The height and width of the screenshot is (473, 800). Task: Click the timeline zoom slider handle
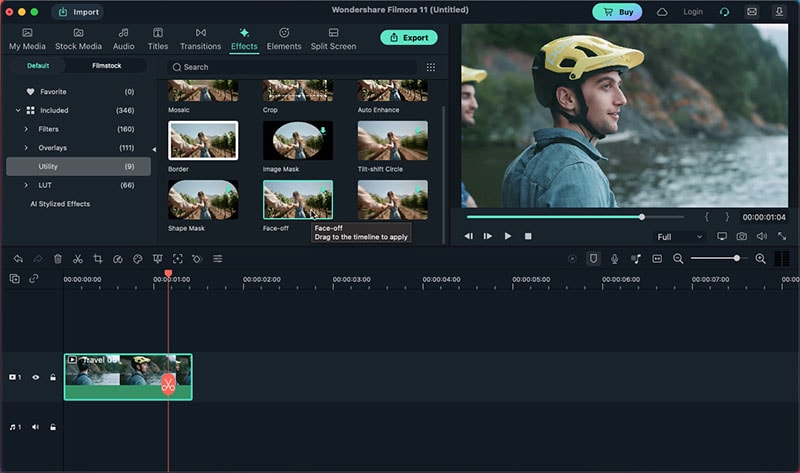point(737,259)
